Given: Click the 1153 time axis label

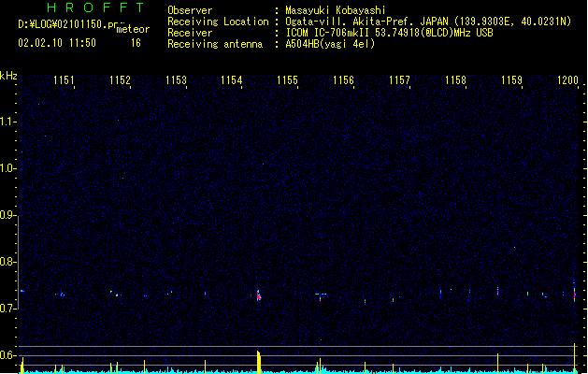Looking at the screenshot, I should click(176, 79).
